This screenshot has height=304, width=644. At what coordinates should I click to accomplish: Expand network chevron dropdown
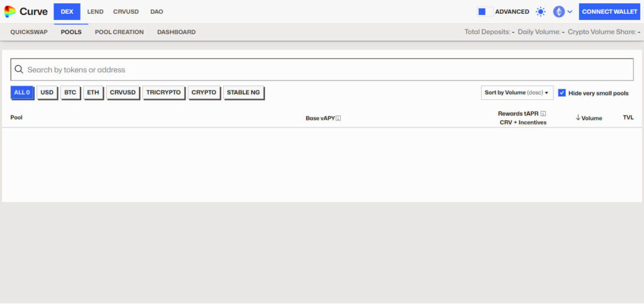[570, 12]
